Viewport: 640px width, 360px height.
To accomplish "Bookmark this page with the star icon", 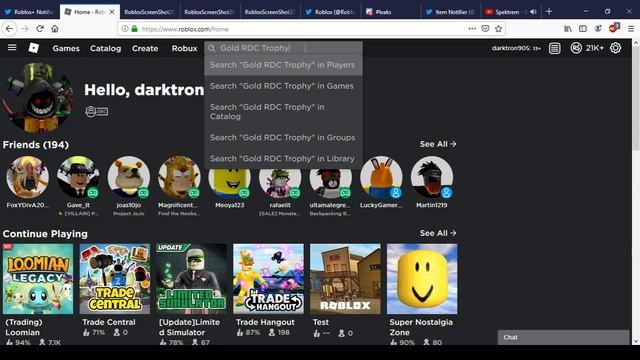I will coord(498,29).
